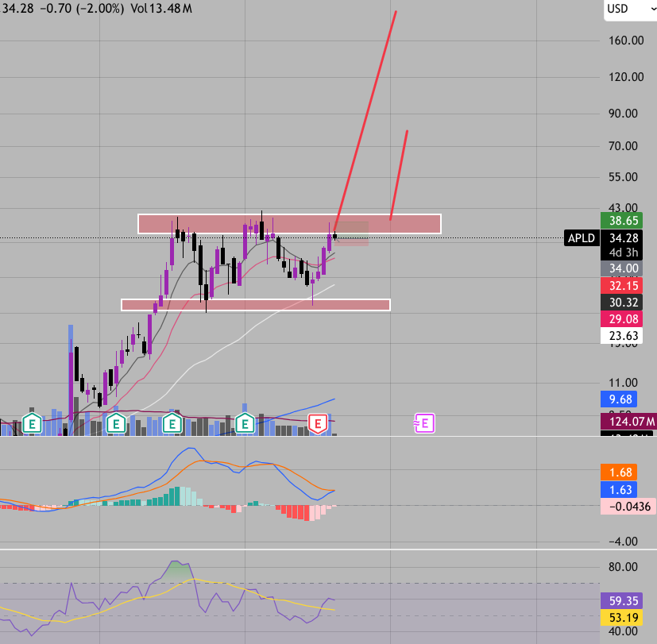Viewport: 657px width, 644px height.
Task: Click the 160.00 price axis value
Action: click(626, 40)
